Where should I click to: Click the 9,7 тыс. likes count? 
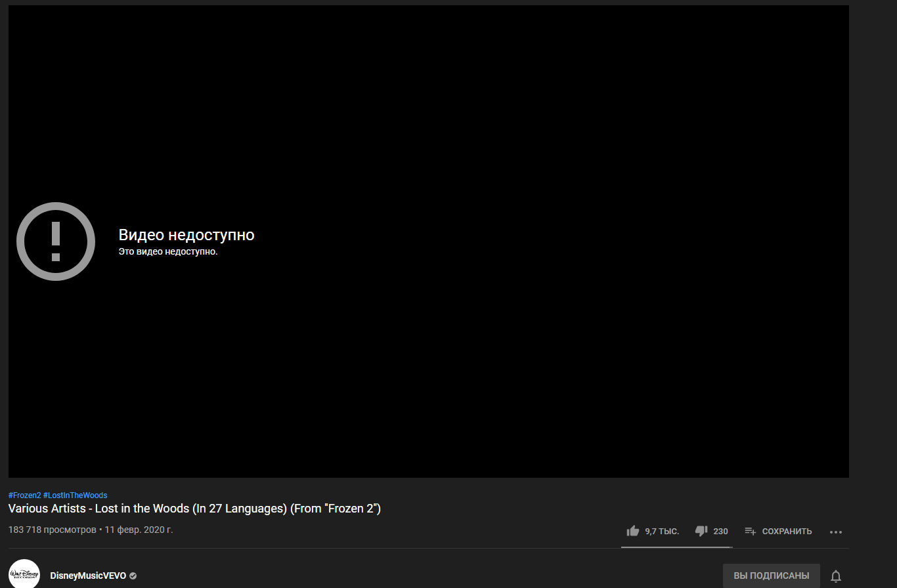662,532
